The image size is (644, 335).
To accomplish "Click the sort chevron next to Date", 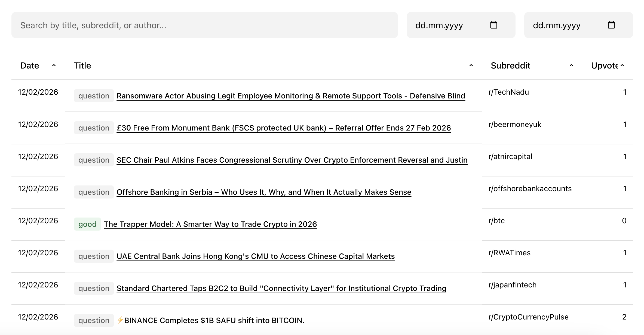I will (x=54, y=66).
